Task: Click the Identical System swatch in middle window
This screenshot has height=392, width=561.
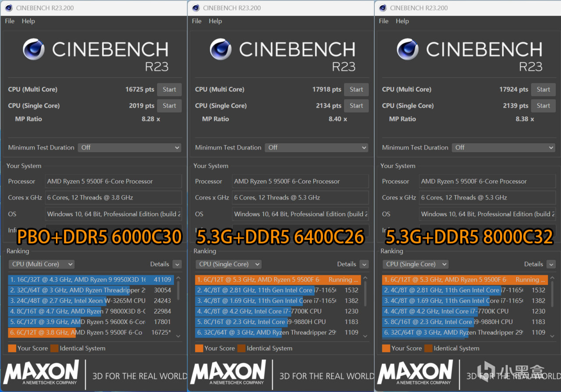Action: (x=241, y=348)
